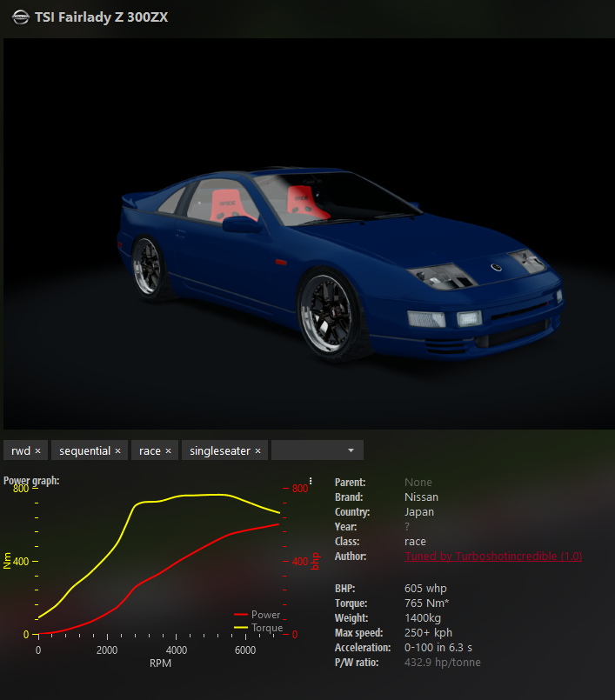Click the Weight value 1400kg

(x=423, y=618)
